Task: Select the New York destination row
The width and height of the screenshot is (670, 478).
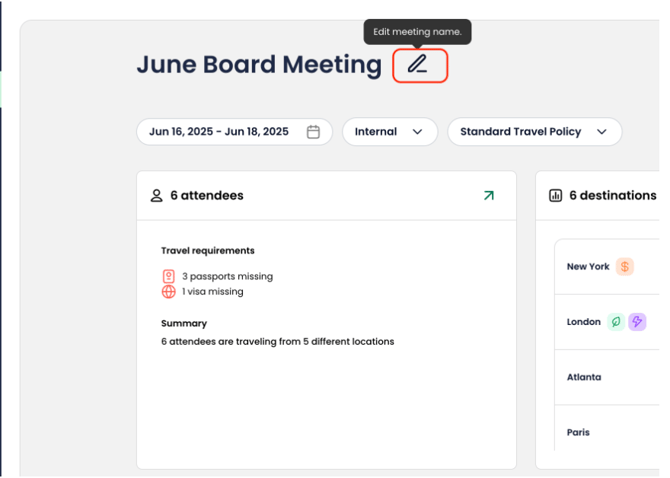Action: [x=607, y=267]
